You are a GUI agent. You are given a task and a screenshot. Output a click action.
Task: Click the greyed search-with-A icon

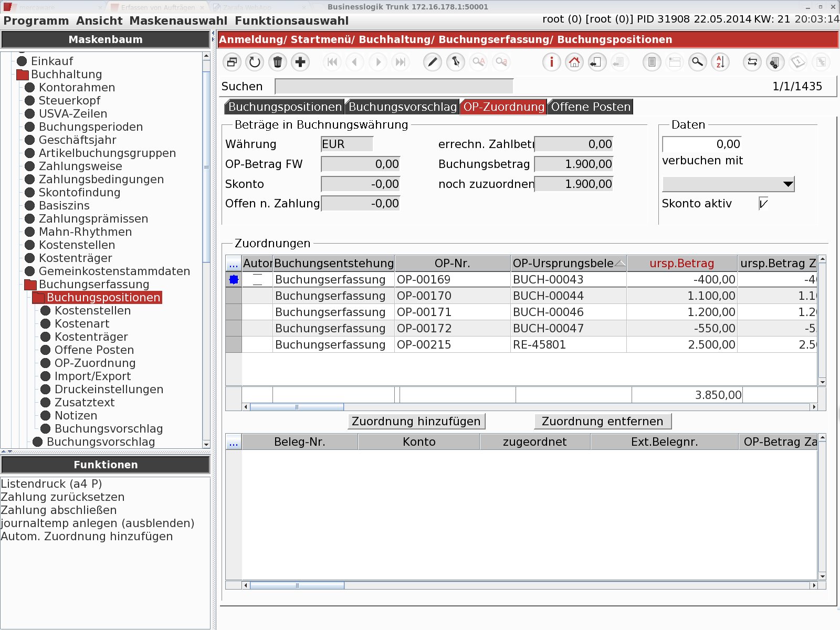point(478,62)
